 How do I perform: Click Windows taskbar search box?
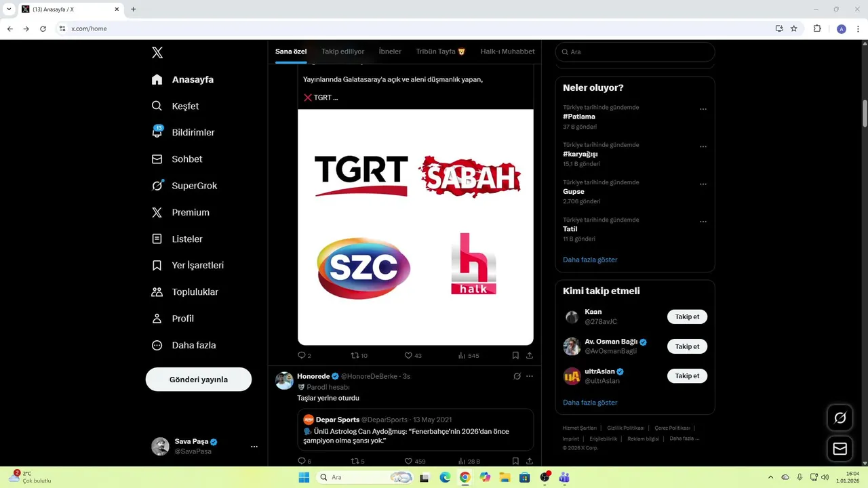pos(366,477)
